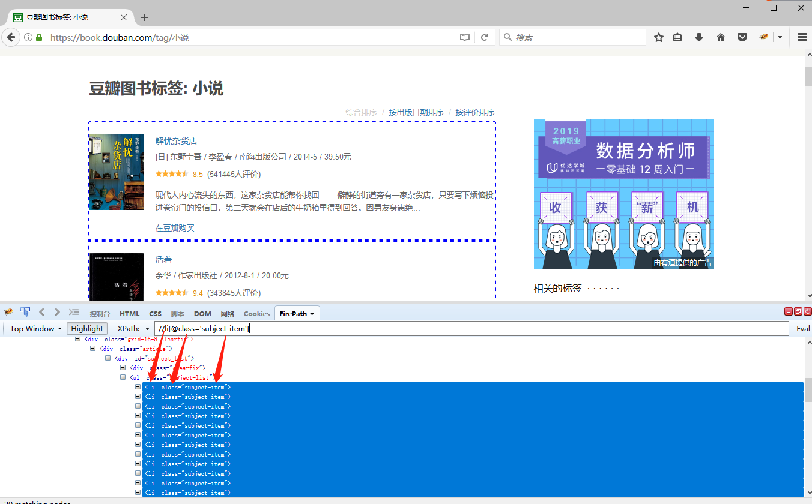Collapse the div id subject_list node
The image size is (812, 504).
(108, 358)
